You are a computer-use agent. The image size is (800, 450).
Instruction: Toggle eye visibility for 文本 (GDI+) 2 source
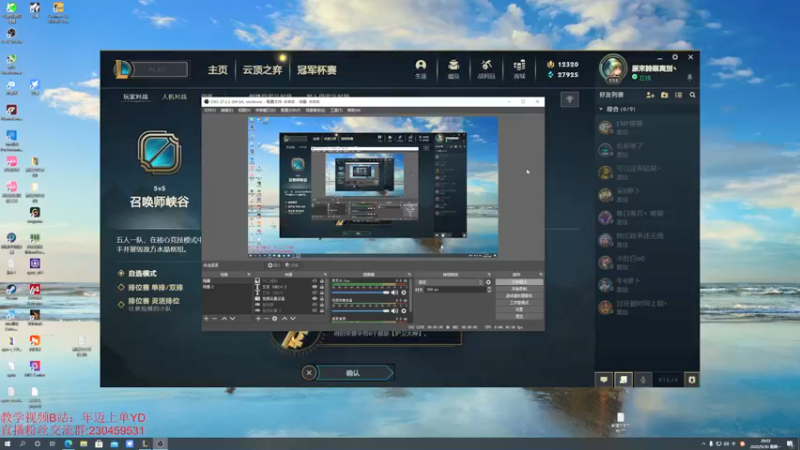[315, 287]
